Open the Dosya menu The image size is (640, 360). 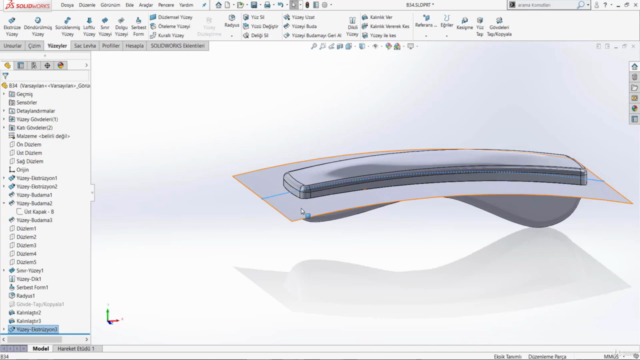pyautogui.click(x=67, y=5)
